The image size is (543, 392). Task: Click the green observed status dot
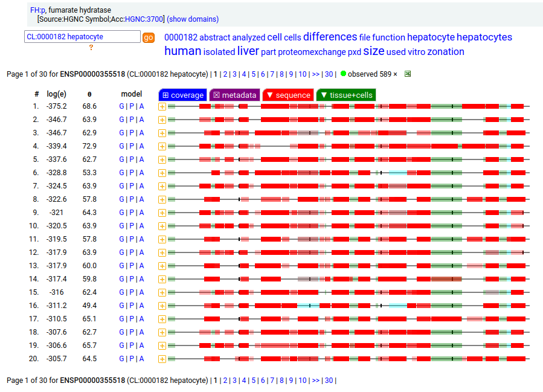click(343, 74)
